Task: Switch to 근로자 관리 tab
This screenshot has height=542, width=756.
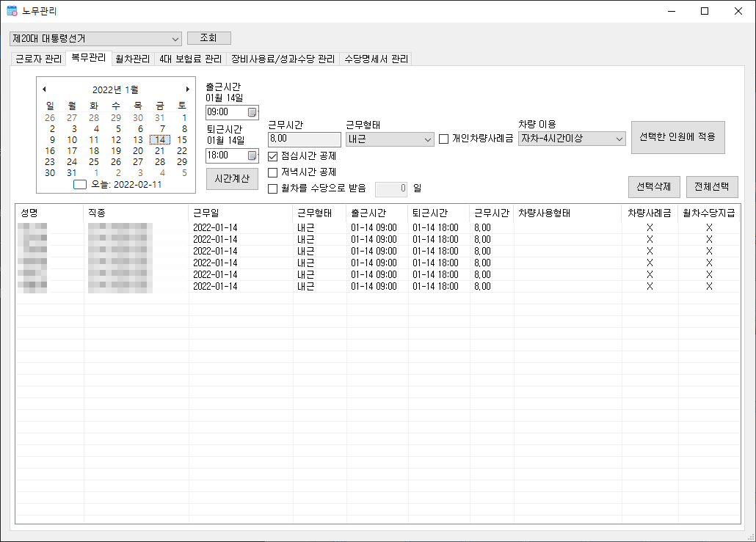Action: 39,59
